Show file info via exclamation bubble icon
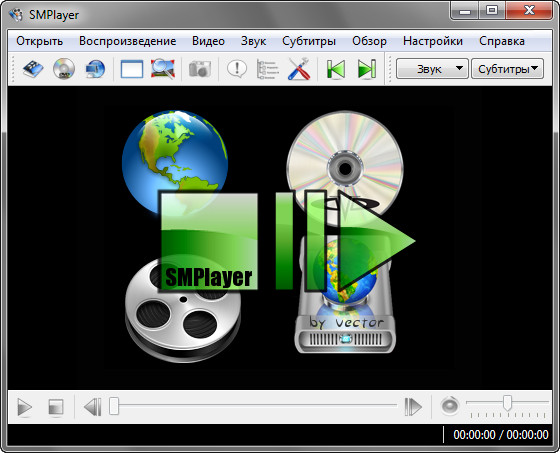This screenshot has height=453, width=560. (x=236, y=69)
